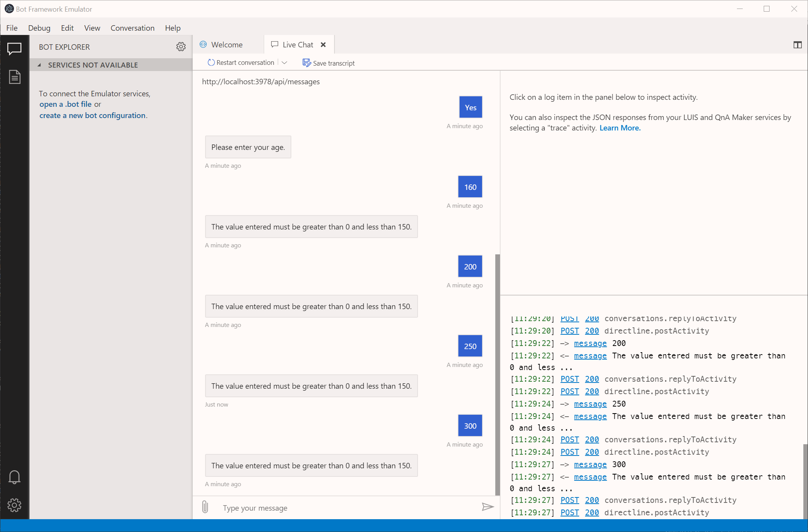Screen dimensions: 808x532
Task: Click the notification bell icon
Action: click(14, 477)
